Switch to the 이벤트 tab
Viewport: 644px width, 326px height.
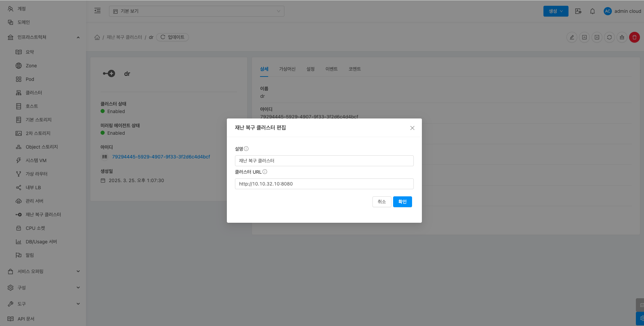point(331,69)
